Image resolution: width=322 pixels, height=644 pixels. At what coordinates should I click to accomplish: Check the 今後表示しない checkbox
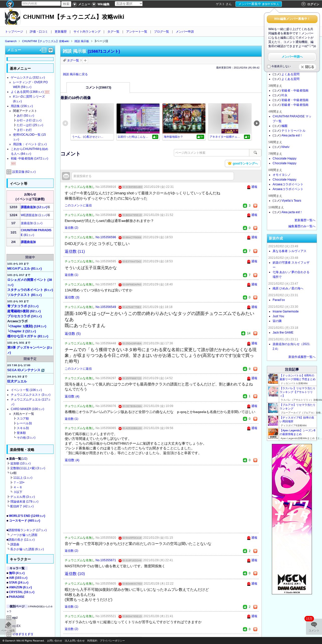(269, 66)
